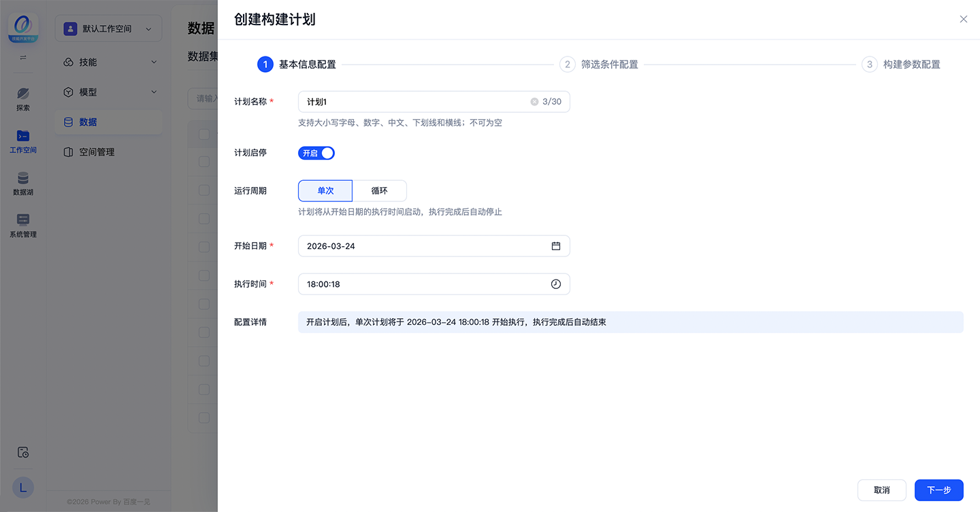Open calendar icon in 开始日期 field
The image size is (980, 512).
556,246
